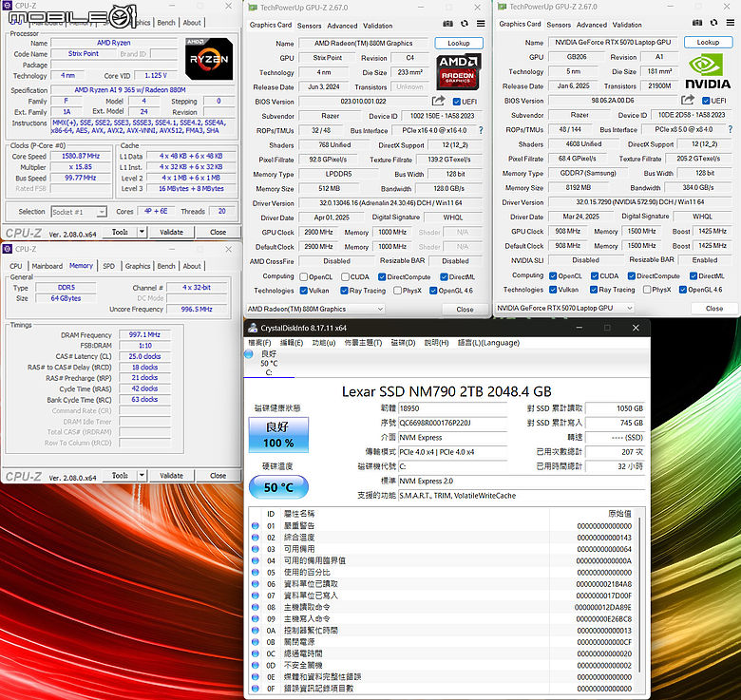The image size is (741, 700).
Task: Select attribute row 0D 不安全關機
Action: pos(445,665)
